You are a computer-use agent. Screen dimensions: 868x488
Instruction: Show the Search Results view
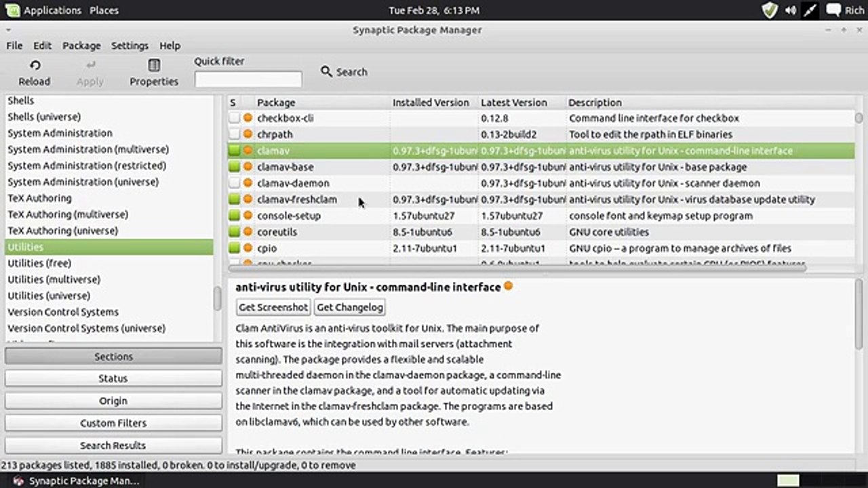coord(113,445)
